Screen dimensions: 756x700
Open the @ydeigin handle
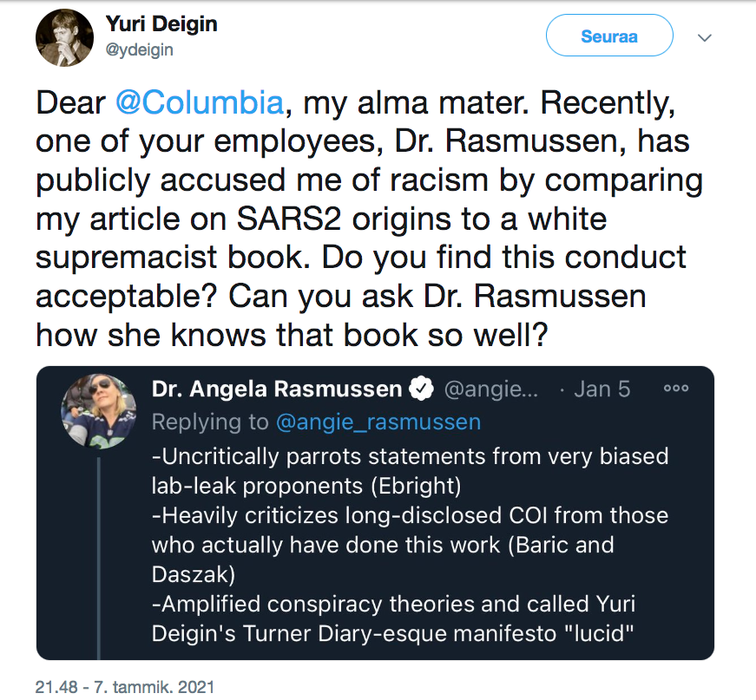pos(140,50)
